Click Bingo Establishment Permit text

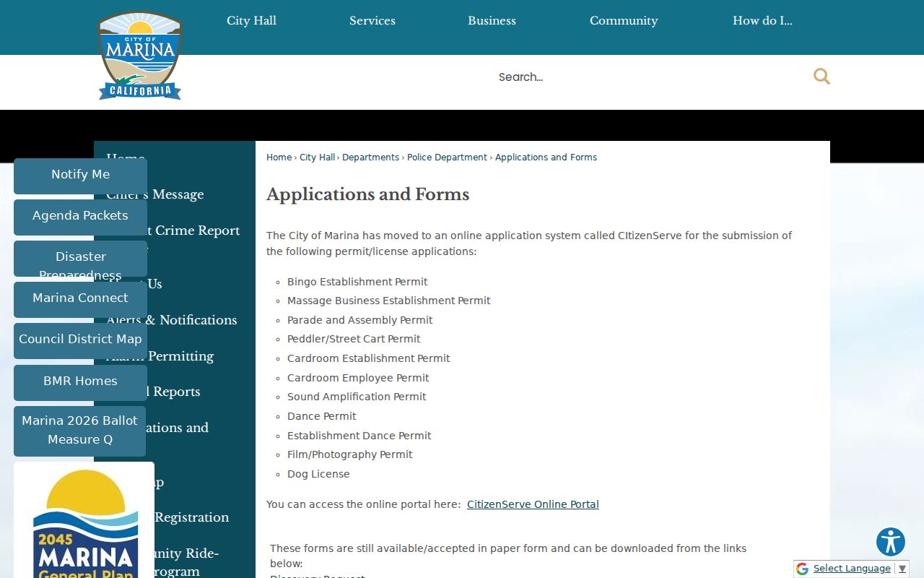click(357, 282)
